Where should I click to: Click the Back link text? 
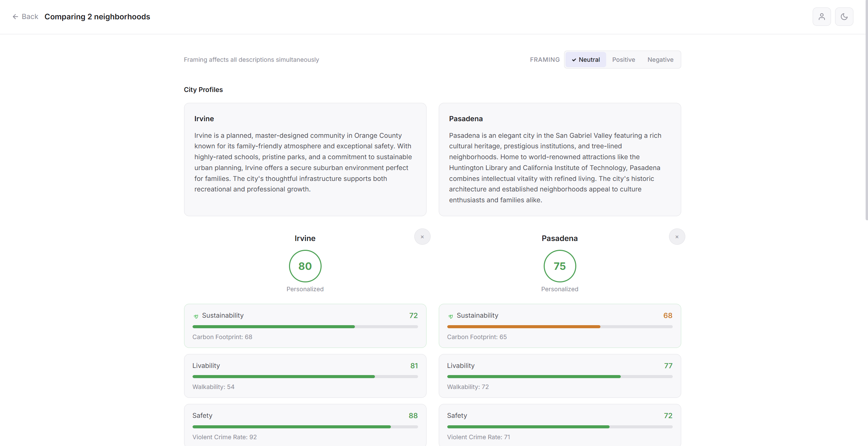pos(30,17)
